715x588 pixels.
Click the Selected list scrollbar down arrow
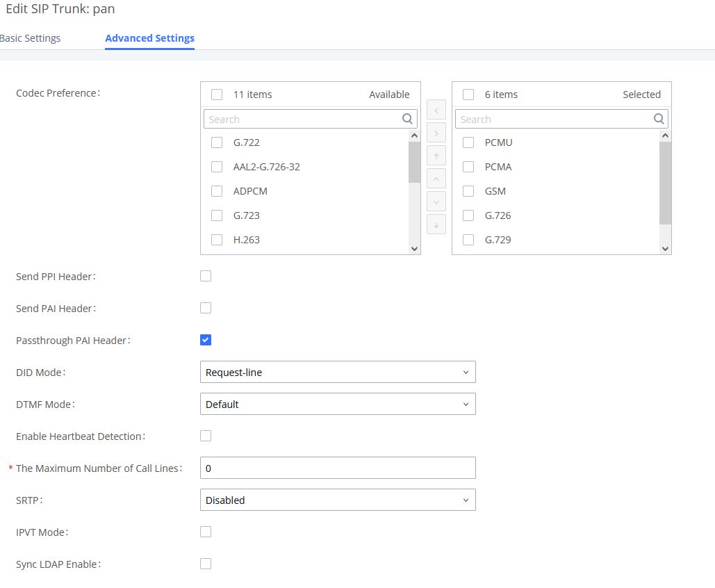[x=665, y=249]
